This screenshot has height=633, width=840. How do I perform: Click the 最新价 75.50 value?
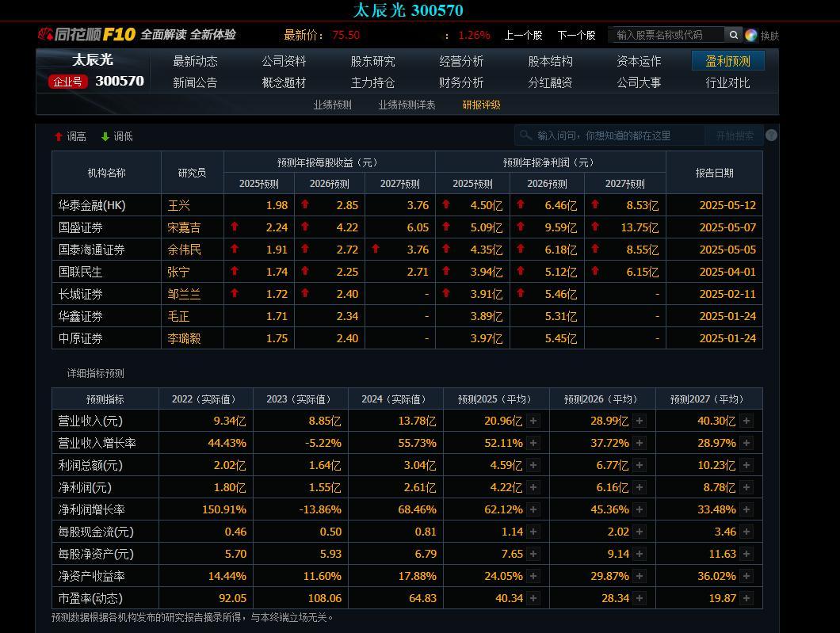346,36
